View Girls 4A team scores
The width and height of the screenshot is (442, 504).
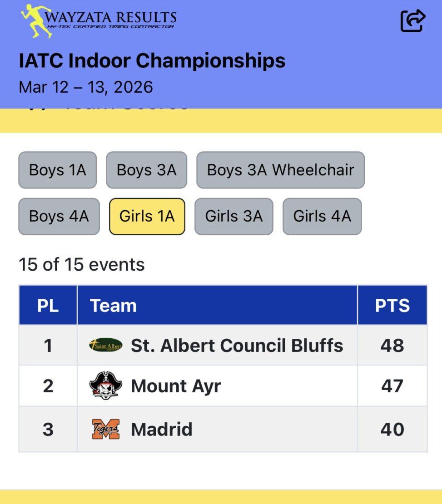[x=322, y=216]
